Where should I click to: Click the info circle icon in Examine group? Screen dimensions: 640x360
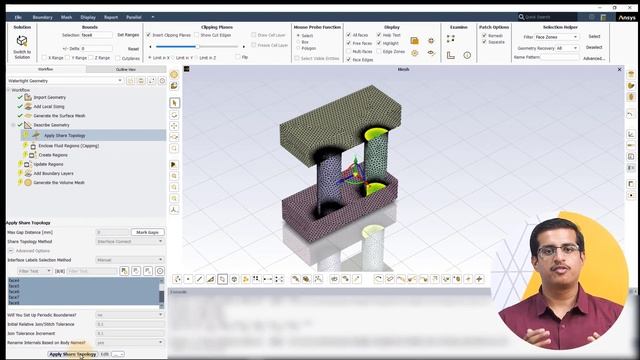467,55
